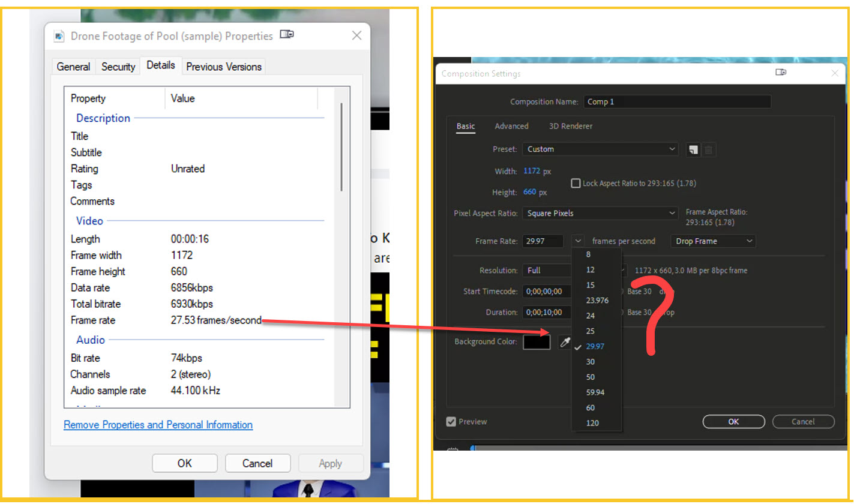Click the Background Color black swatch
Image resolution: width=854 pixels, height=504 pixels.
[x=537, y=341]
